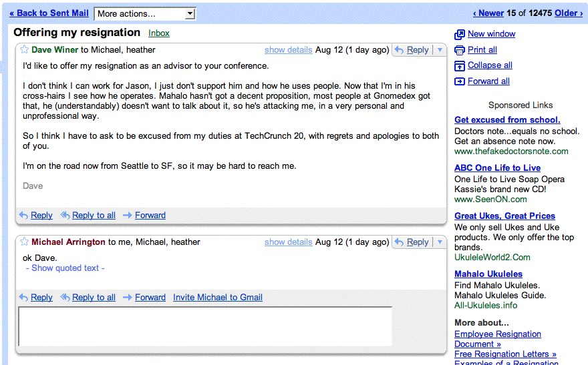Click Invite Michael to Gmail

click(x=217, y=298)
